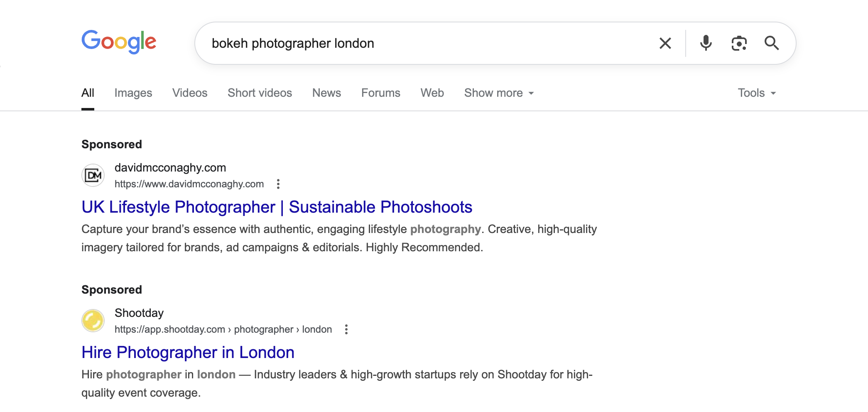This screenshot has width=868, height=412.
Task: Open Google Lens image search camera icon
Action: tap(739, 43)
